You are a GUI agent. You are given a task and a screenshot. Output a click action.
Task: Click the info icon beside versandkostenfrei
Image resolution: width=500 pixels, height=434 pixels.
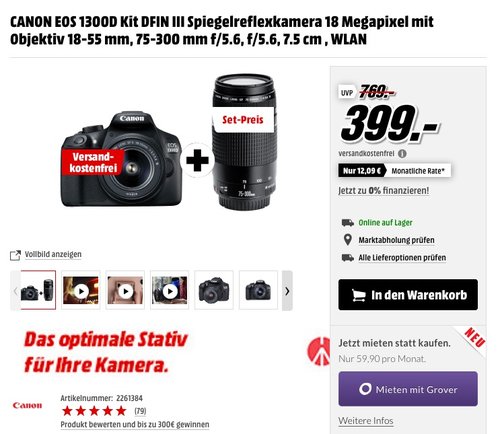pos(402,154)
